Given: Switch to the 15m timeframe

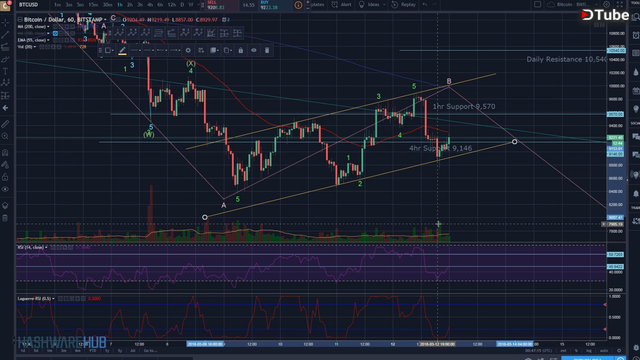Looking at the screenshot, I should pyautogui.click(x=93, y=5).
